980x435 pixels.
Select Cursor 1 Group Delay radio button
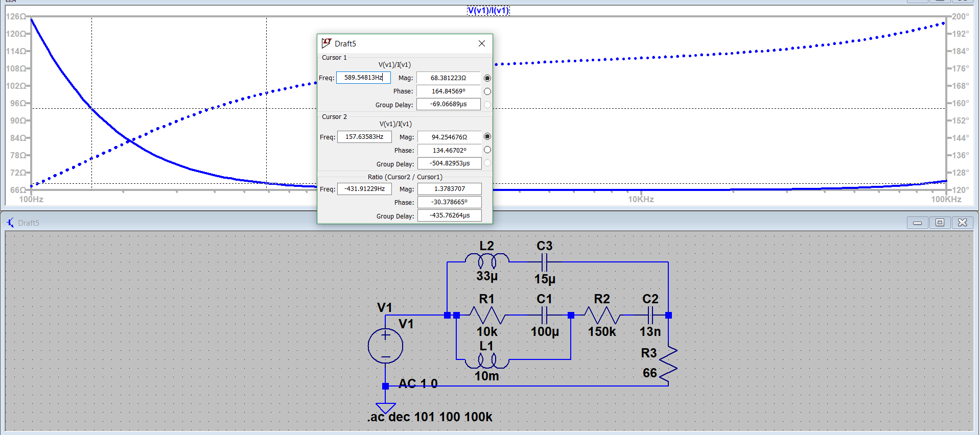pyautogui.click(x=487, y=105)
